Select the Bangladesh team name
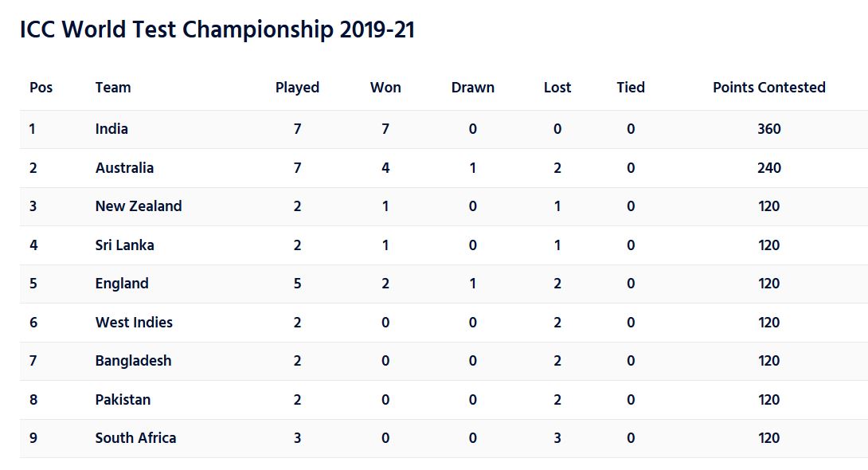 tap(133, 361)
